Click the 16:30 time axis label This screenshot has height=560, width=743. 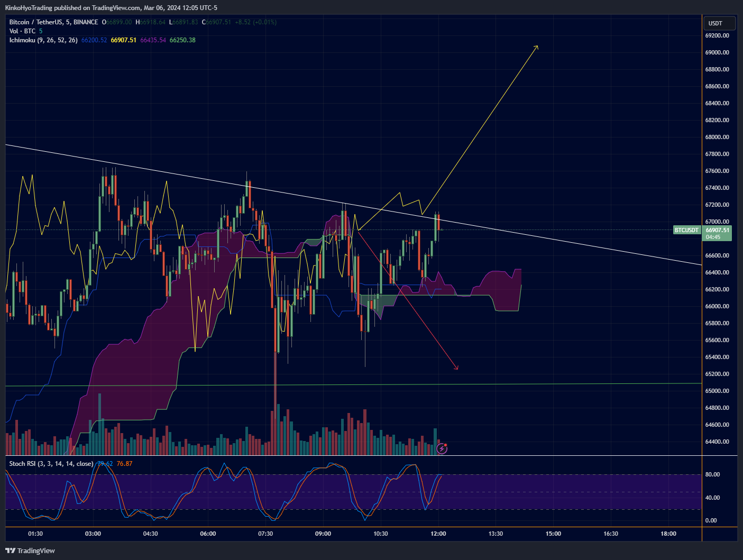pos(611,534)
